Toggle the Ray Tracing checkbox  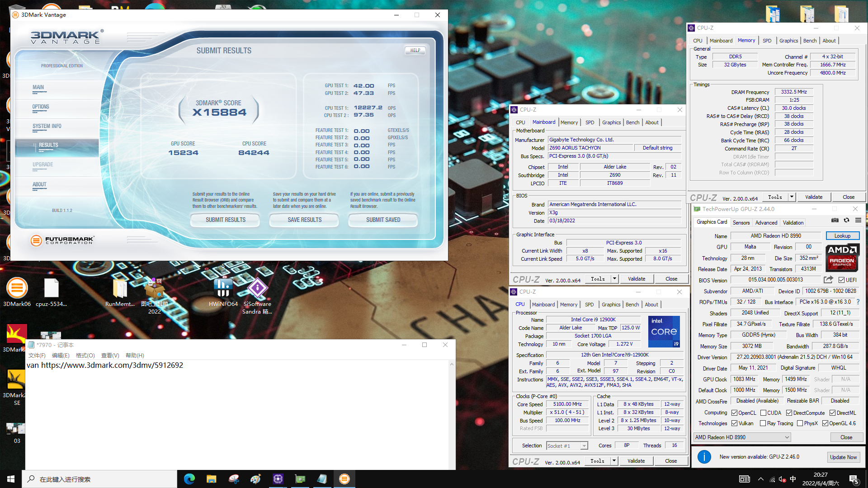pyautogui.click(x=763, y=423)
